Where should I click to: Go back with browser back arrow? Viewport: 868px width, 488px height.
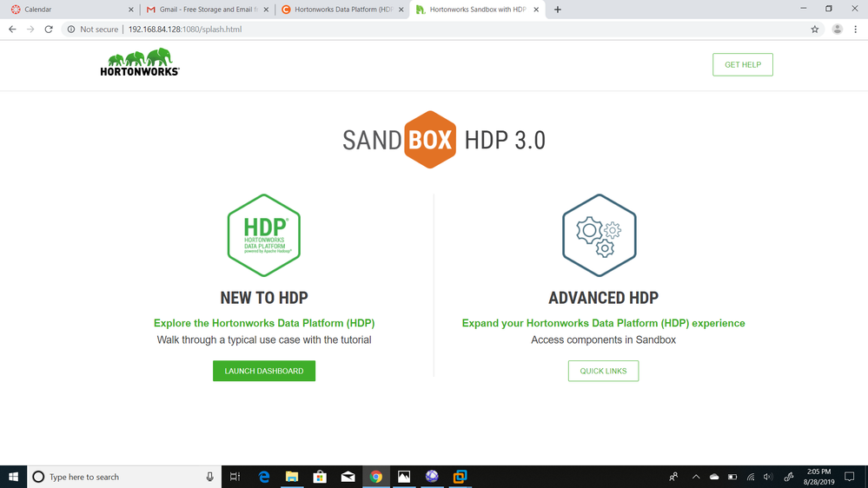(x=12, y=30)
